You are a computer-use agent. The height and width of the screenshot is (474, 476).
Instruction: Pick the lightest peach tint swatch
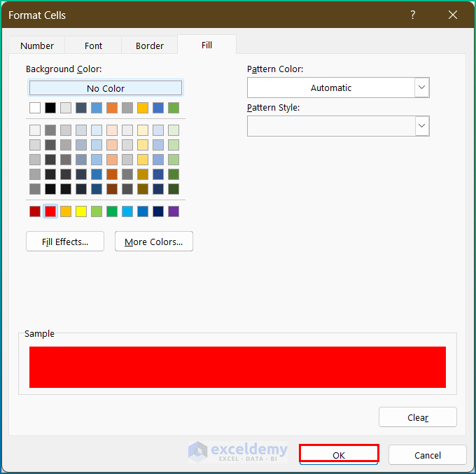pyautogui.click(x=112, y=130)
